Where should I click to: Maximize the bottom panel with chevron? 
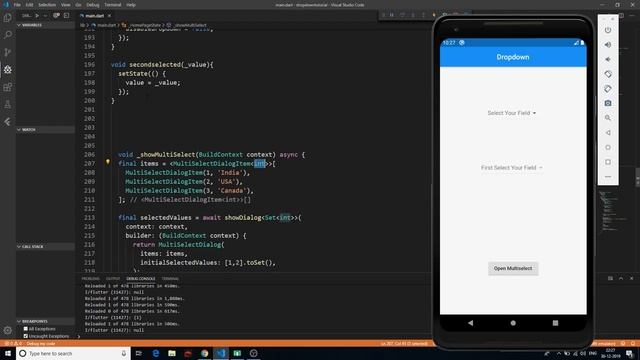click(x=621, y=278)
